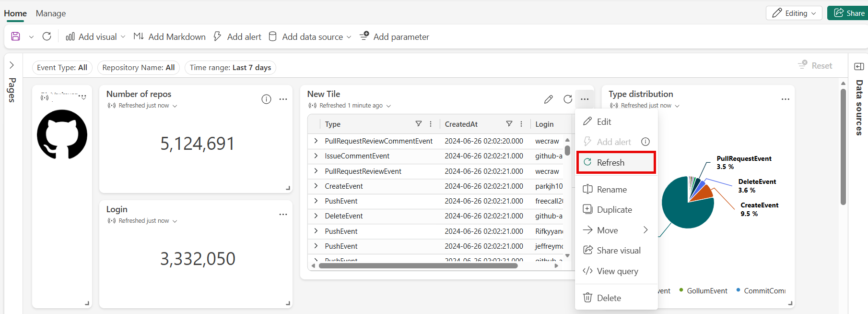This screenshot has width=868, height=314.
Task: Open the Editing mode dropdown
Action: [794, 13]
